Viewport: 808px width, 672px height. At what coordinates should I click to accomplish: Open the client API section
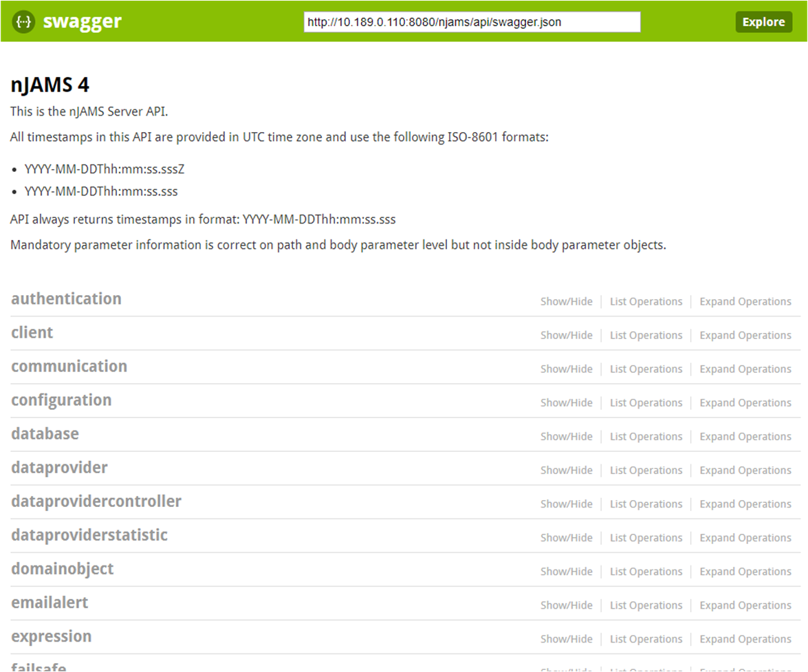[32, 333]
